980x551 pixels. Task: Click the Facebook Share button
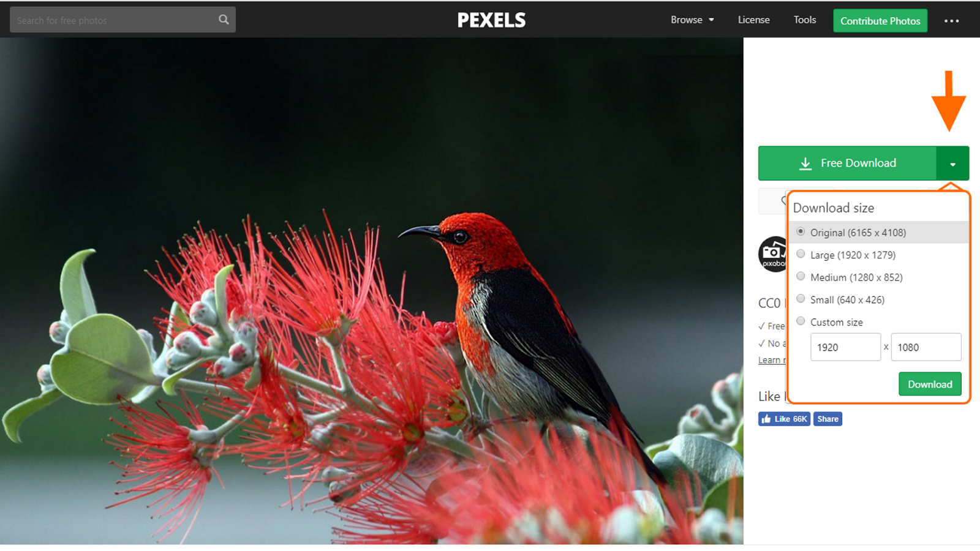click(827, 419)
